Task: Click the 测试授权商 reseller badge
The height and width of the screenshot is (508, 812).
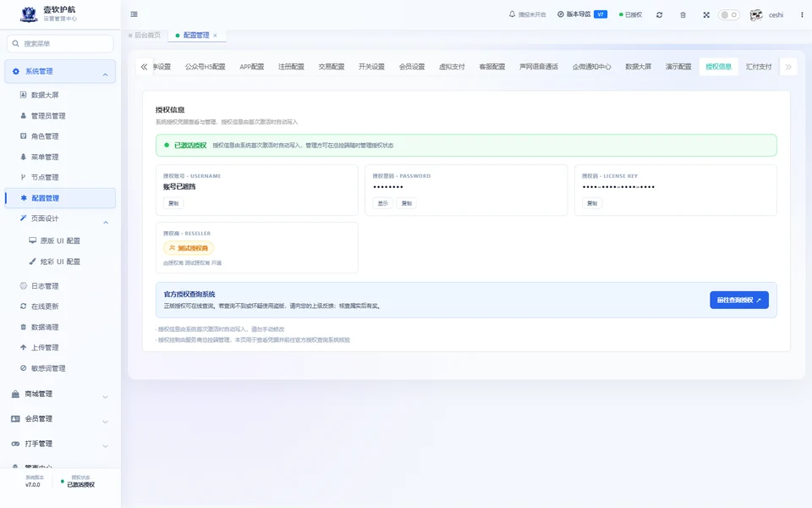Action: [x=189, y=248]
